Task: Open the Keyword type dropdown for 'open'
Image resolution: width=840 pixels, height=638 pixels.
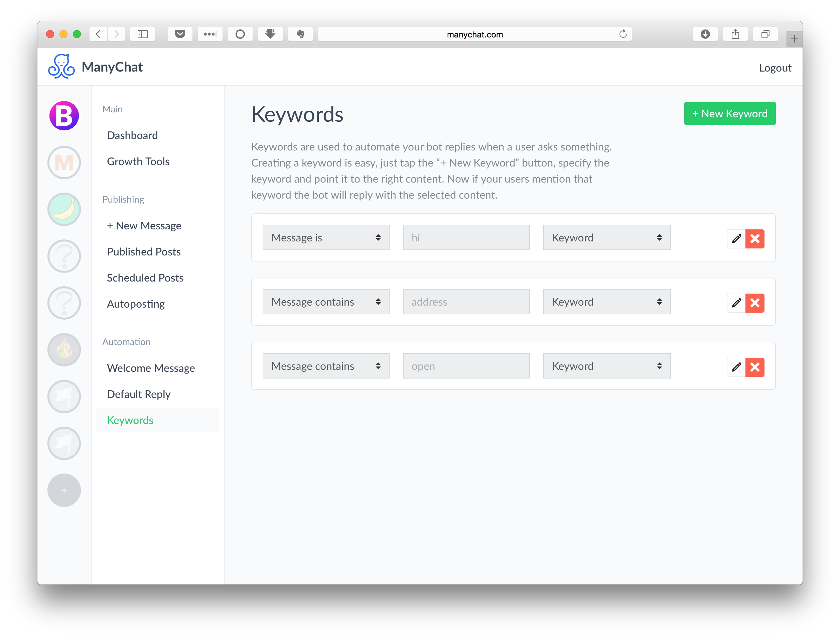Action: click(606, 366)
